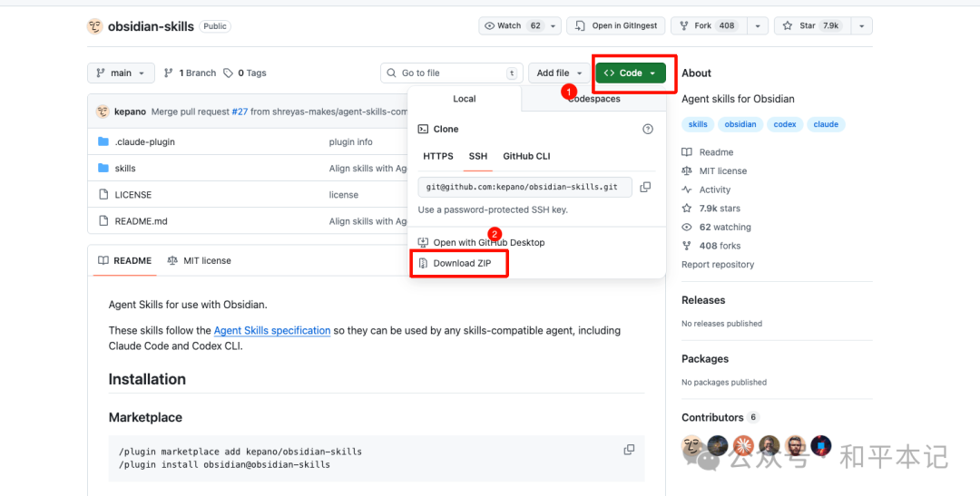
Task: Open the Releases heading link
Action: click(703, 300)
